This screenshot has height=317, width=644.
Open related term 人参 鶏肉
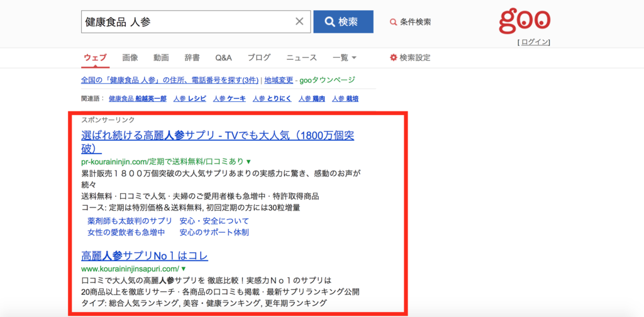[312, 99]
